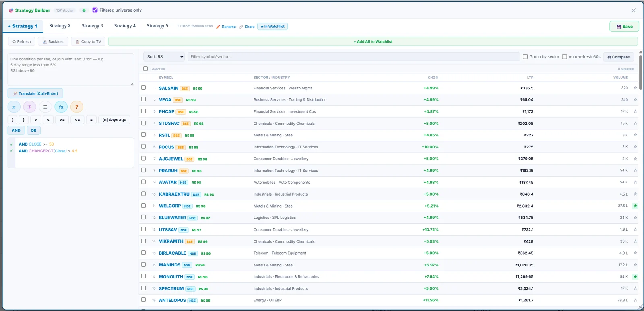
Task: Click the variable x round icon
Action: click(x=14, y=107)
